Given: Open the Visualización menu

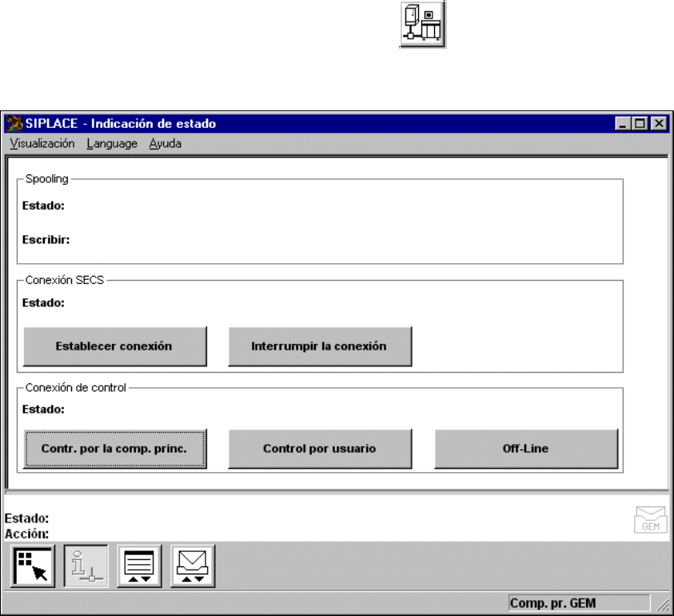Looking at the screenshot, I should pos(42,144).
